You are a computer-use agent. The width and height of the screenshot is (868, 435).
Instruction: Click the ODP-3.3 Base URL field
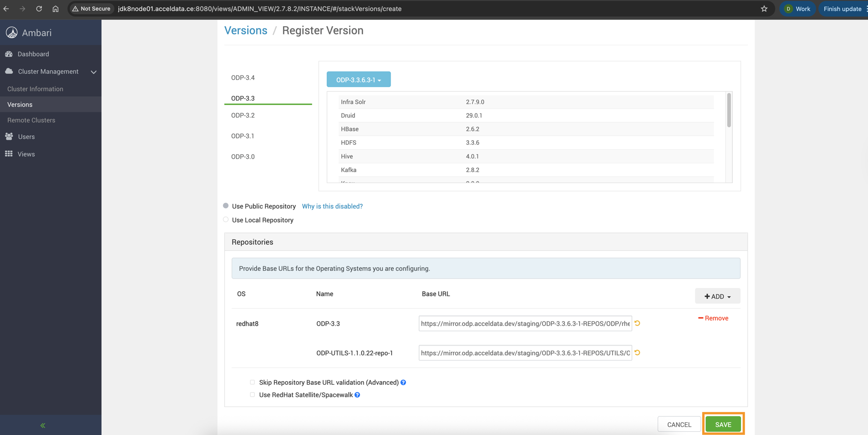525,324
